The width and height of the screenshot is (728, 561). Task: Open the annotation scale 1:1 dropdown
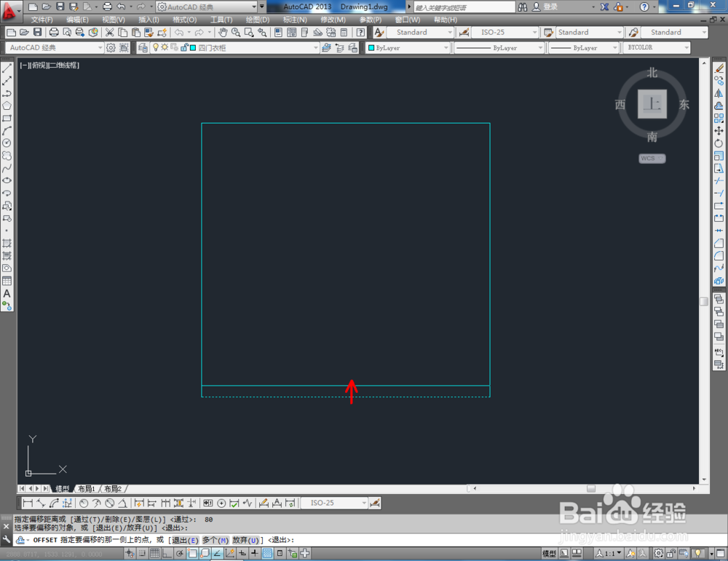[x=609, y=553]
